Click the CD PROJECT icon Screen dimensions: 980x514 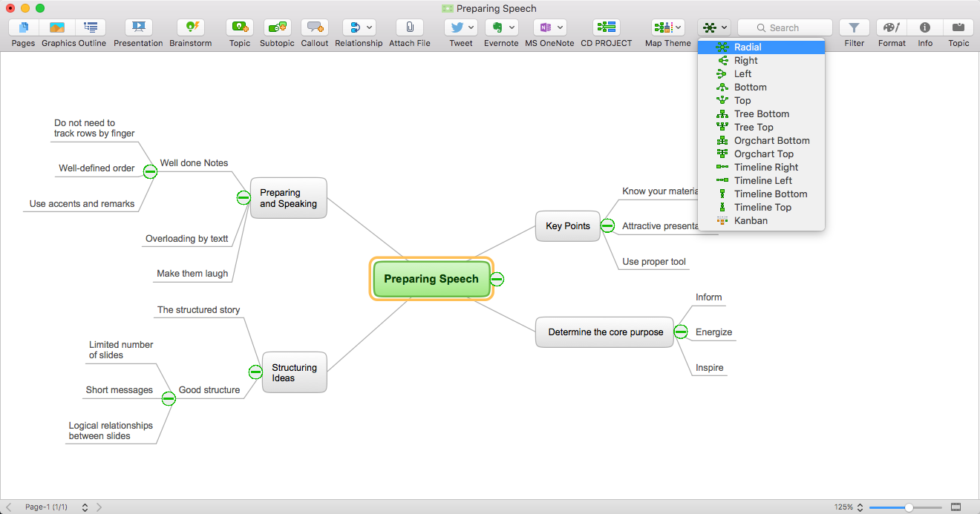[x=607, y=27]
